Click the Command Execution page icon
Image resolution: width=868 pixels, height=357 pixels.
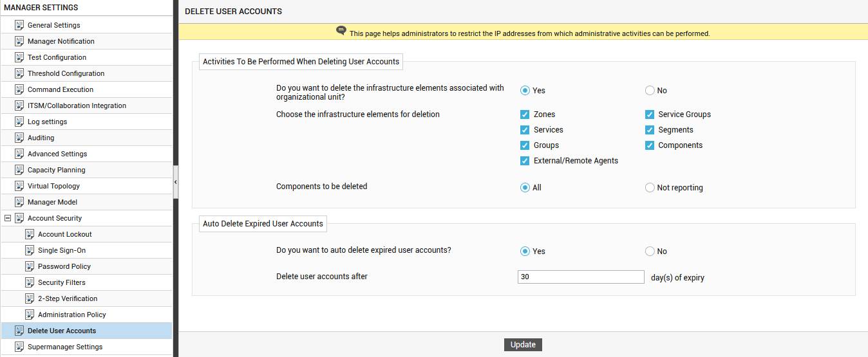(19, 89)
